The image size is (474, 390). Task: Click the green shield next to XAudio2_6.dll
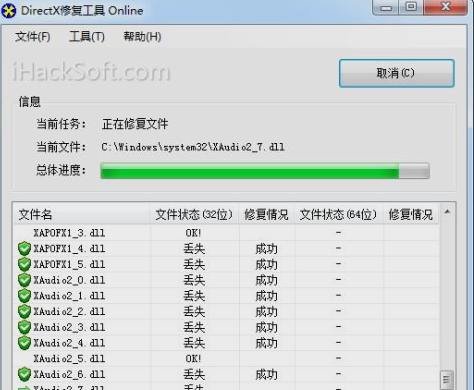pyautogui.click(x=24, y=374)
